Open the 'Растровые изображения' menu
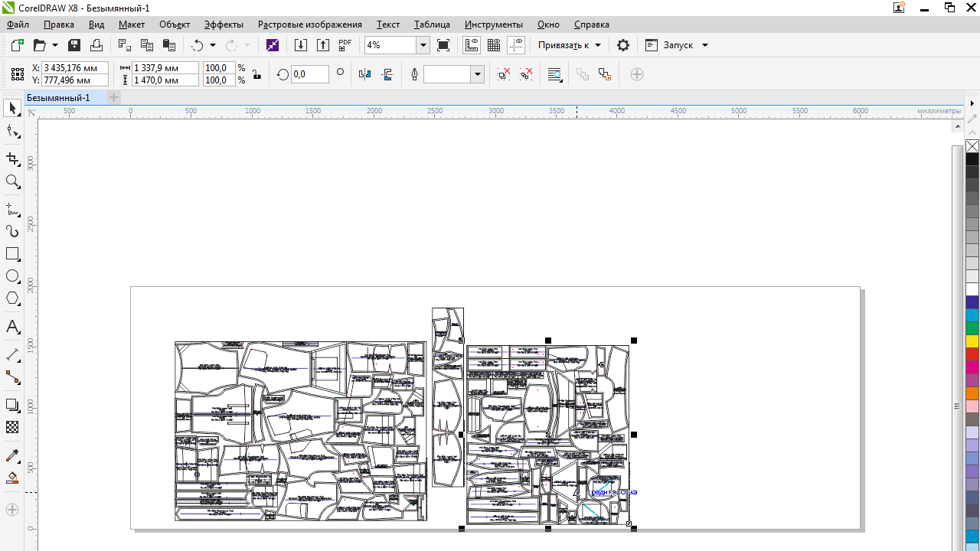 point(310,24)
